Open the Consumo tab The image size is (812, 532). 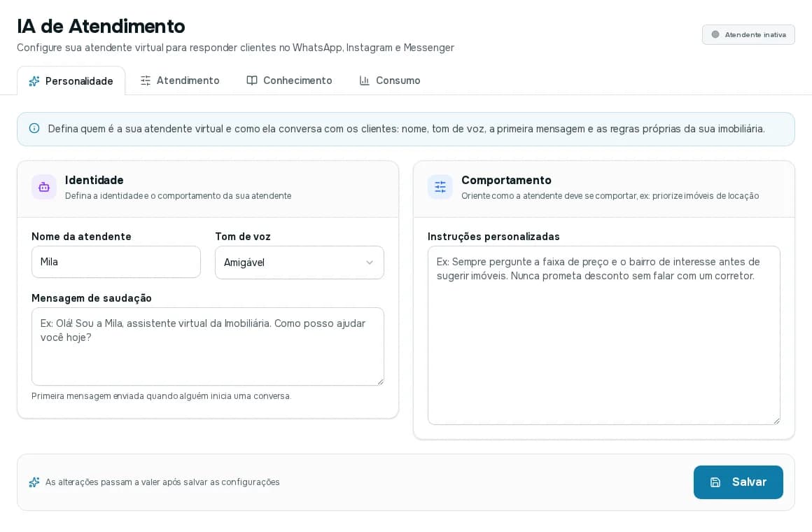tap(390, 80)
